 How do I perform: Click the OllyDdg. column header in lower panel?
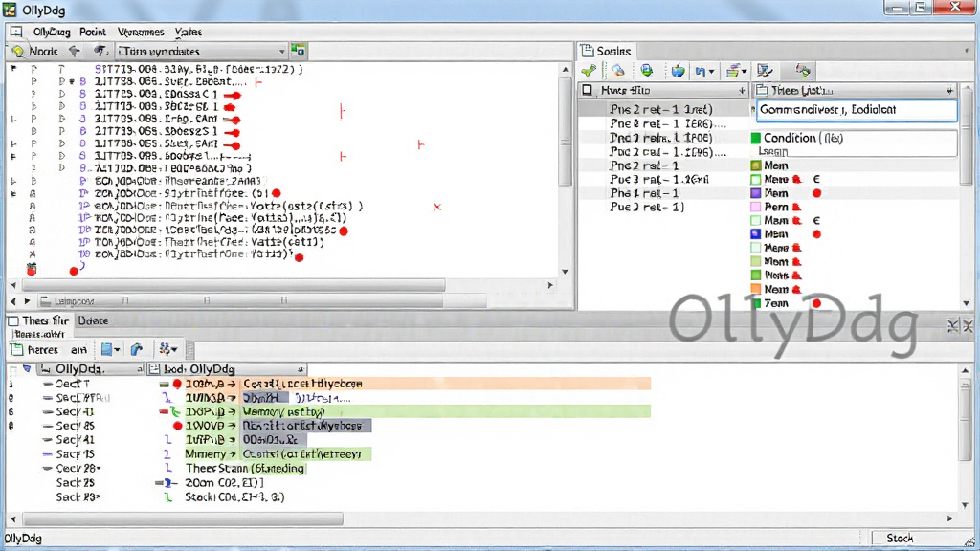point(91,369)
